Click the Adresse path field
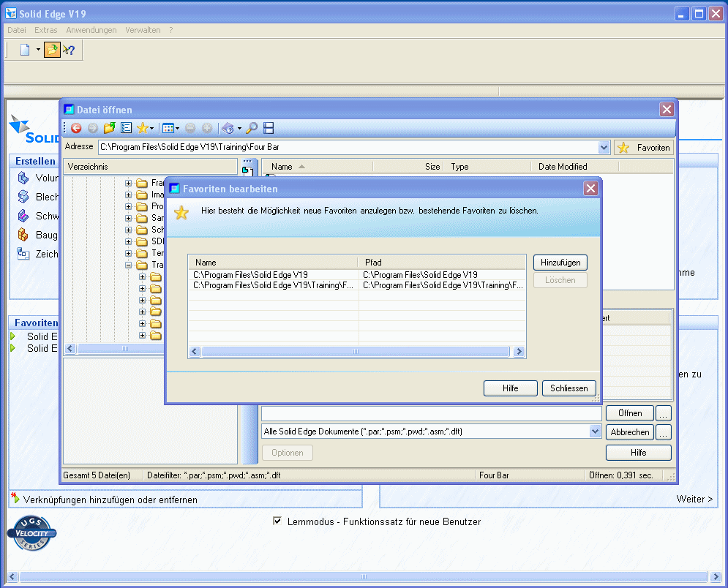The height and width of the screenshot is (588, 728). coord(348,148)
